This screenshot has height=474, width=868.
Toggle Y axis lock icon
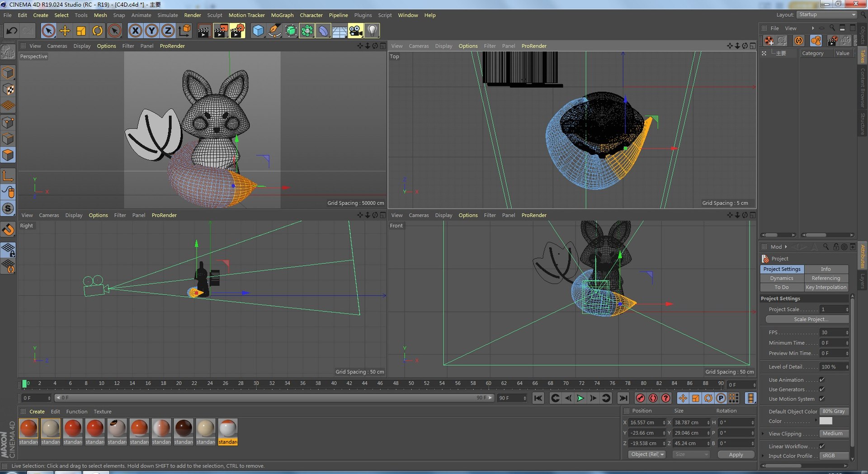[151, 31]
